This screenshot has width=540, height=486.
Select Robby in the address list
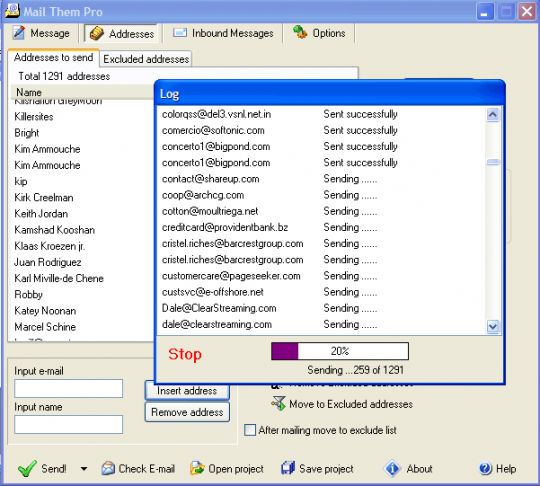click(x=29, y=295)
